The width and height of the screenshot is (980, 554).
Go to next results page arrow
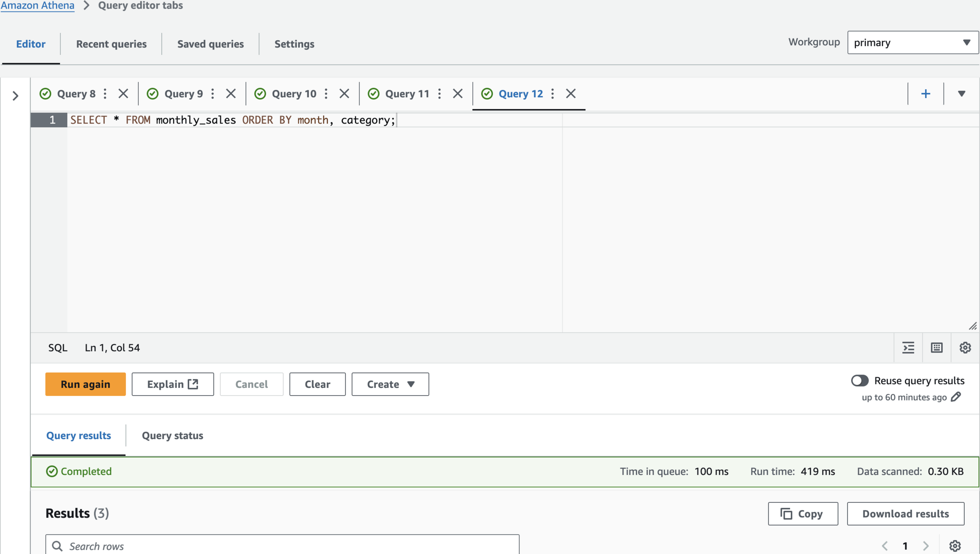pyautogui.click(x=926, y=545)
